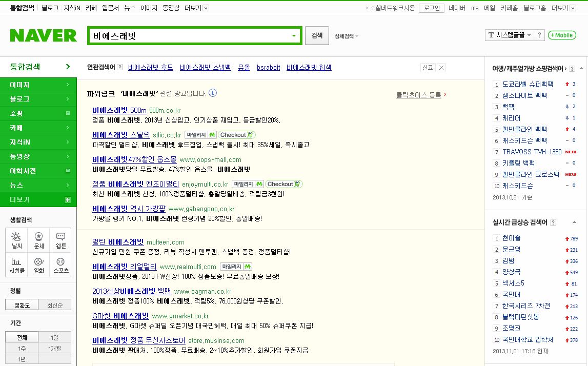
Task: Select 전체 period filter
Action: point(22,337)
